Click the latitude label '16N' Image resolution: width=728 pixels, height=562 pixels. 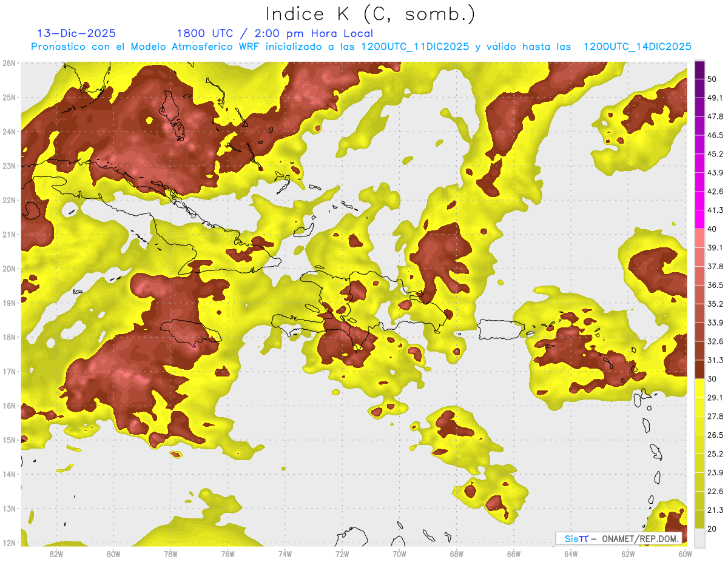8,406
